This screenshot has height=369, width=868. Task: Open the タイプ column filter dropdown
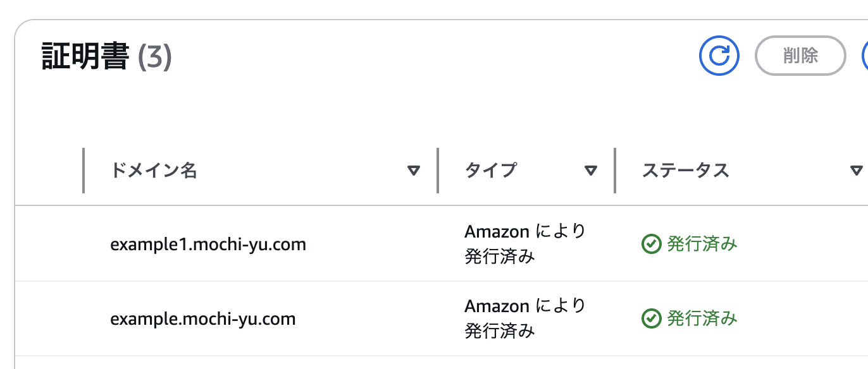[592, 169]
